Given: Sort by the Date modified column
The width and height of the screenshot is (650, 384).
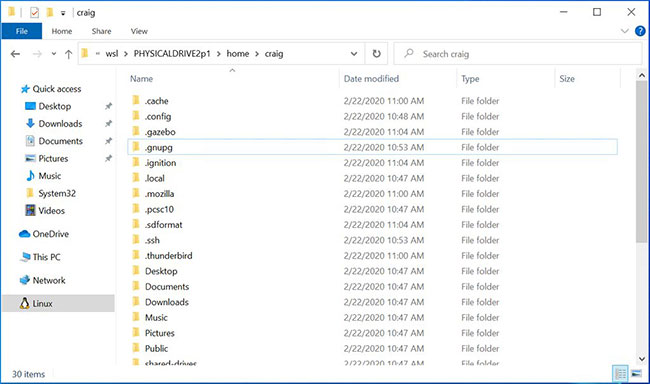Looking at the screenshot, I should [371, 79].
